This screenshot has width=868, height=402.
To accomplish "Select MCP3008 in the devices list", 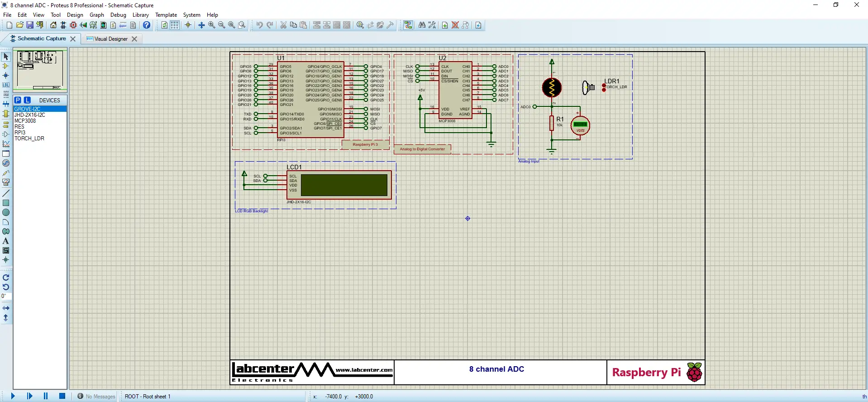I will pos(25,121).
